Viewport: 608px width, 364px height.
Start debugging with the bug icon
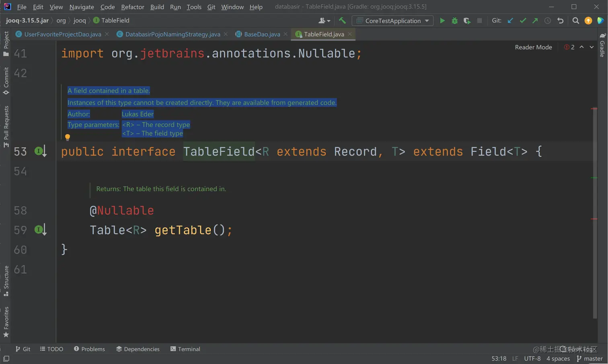(455, 20)
